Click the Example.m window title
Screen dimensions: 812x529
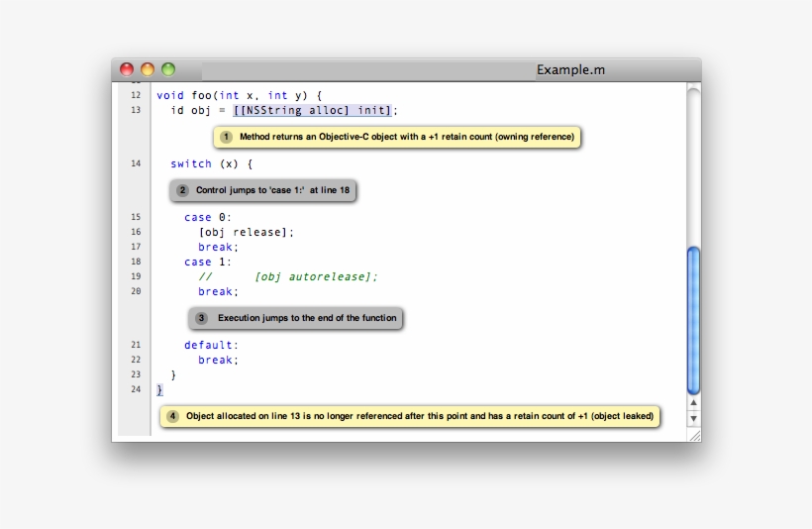pos(570,70)
